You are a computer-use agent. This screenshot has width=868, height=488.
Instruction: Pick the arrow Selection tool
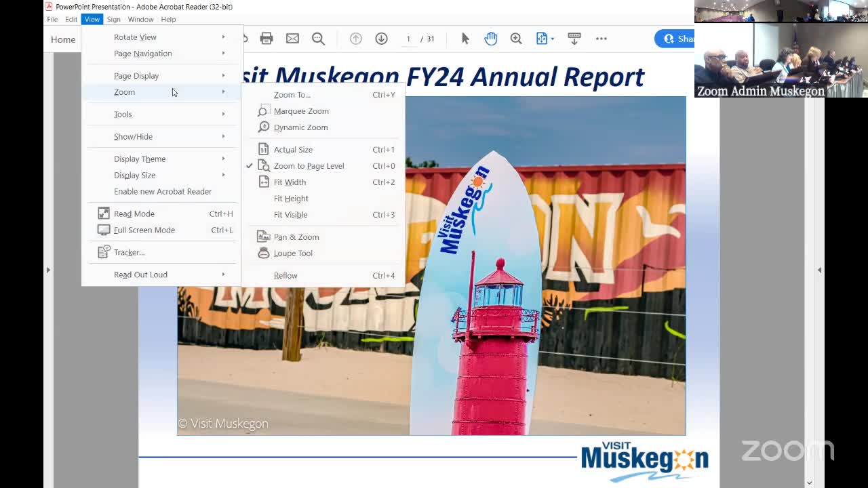point(465,39)
